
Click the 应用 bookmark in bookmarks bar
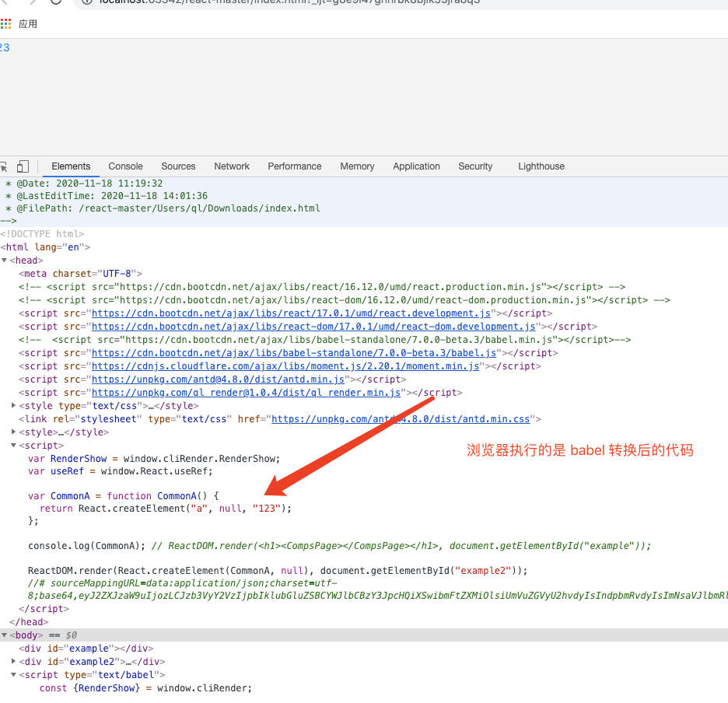(28, 23)
